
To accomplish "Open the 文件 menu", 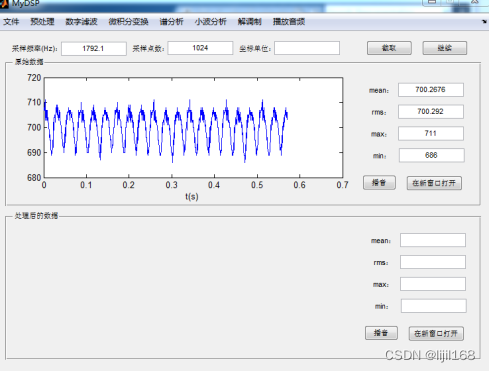I will (x=11, y=22).
